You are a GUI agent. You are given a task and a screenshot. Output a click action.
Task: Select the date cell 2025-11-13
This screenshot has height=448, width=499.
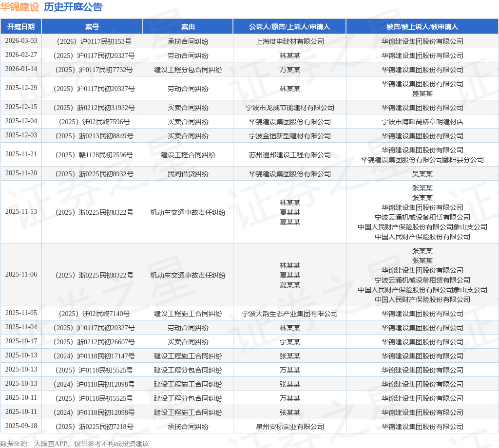point(21,211)
